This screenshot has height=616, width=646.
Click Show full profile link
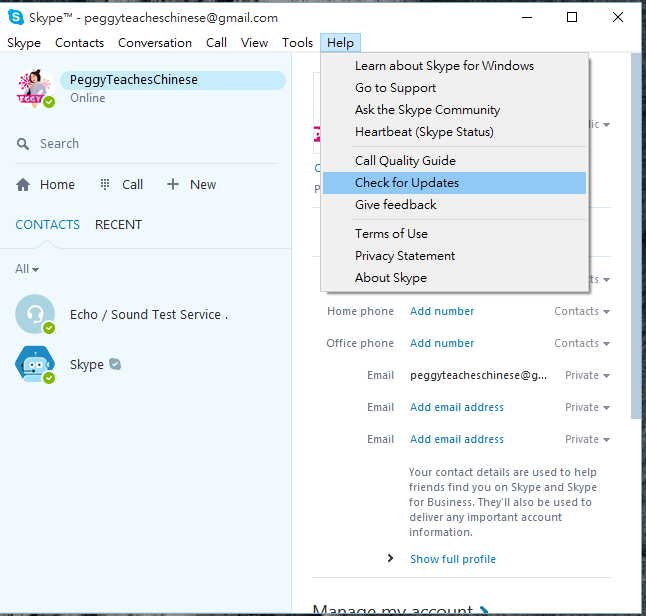[453, 559]
